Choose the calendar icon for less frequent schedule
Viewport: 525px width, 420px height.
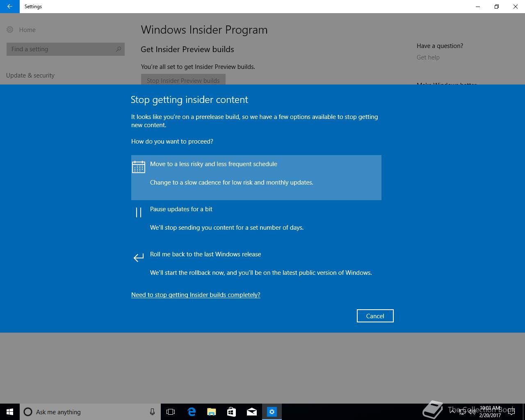pyautogui.click(x=139, y=167)
